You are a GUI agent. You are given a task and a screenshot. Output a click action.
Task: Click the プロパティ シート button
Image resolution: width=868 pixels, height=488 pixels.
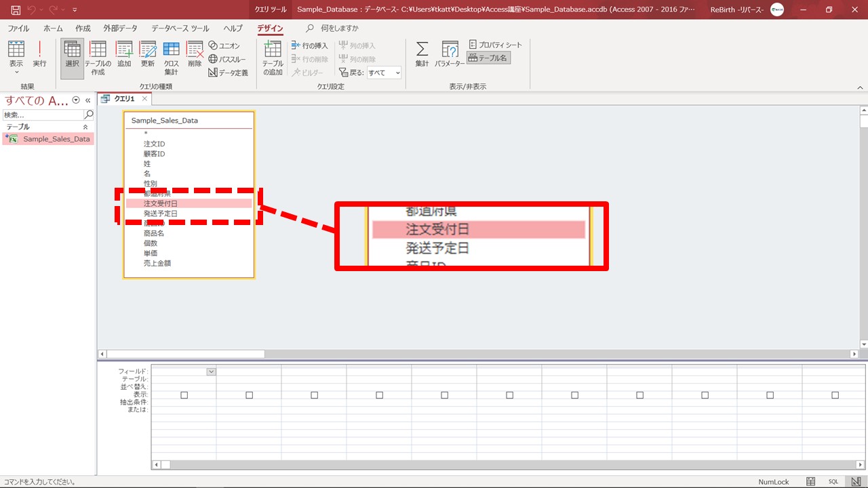496,45
